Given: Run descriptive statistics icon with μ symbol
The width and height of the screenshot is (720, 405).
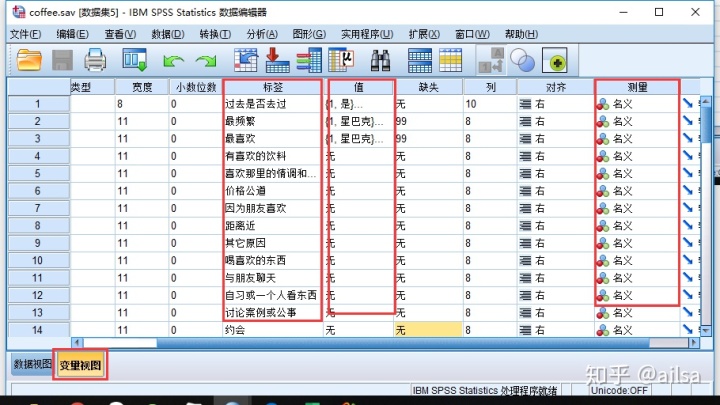Looking at the screenshot, I should 341,60.
